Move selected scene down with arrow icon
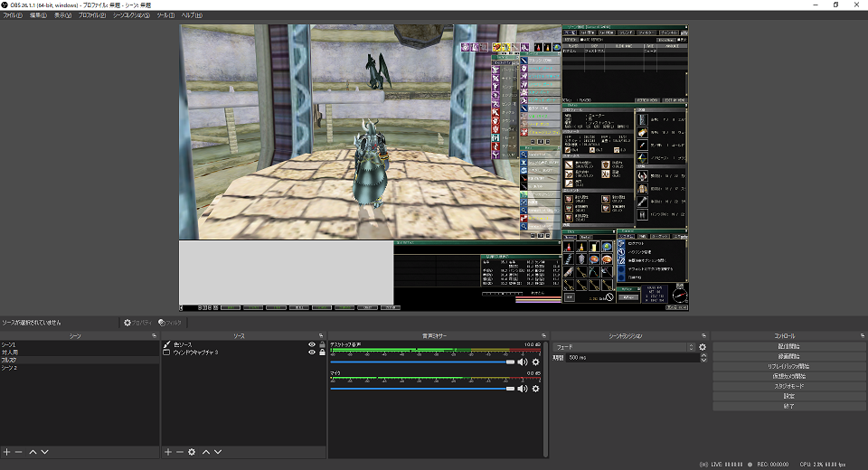The height and width of the screenshot is (470, 868). click(x=44, y=451)
